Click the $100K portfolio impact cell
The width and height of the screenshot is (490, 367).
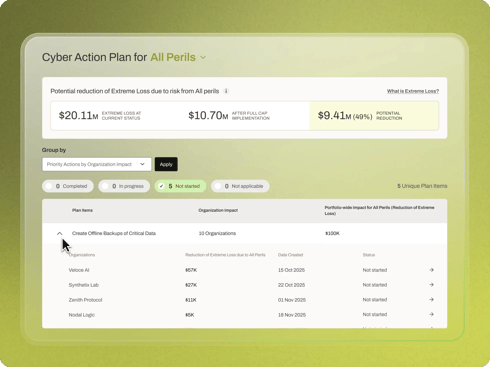pyautogui.click(x=332, y=233)
